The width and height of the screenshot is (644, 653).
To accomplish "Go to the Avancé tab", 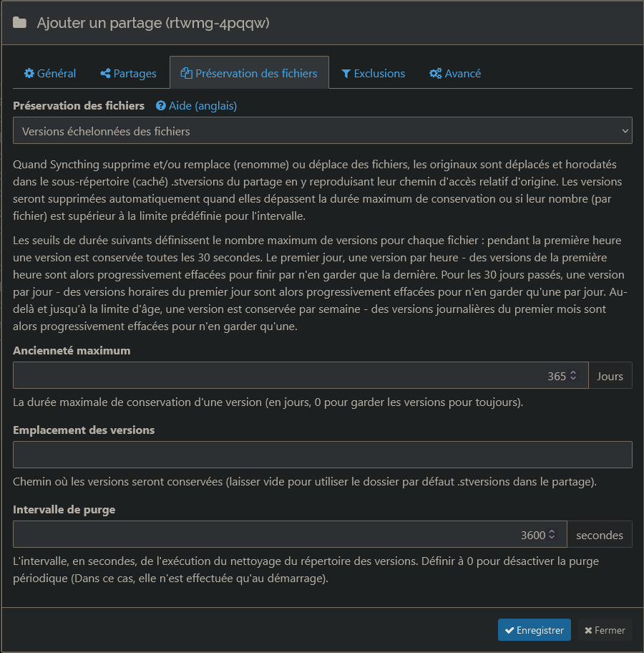I will (x=455, y=73).
